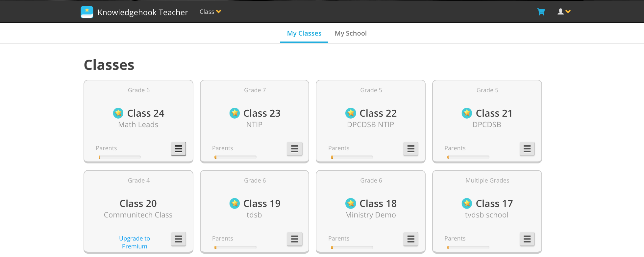
Task: Switch to the My School tab
Action: coord(351,33)
